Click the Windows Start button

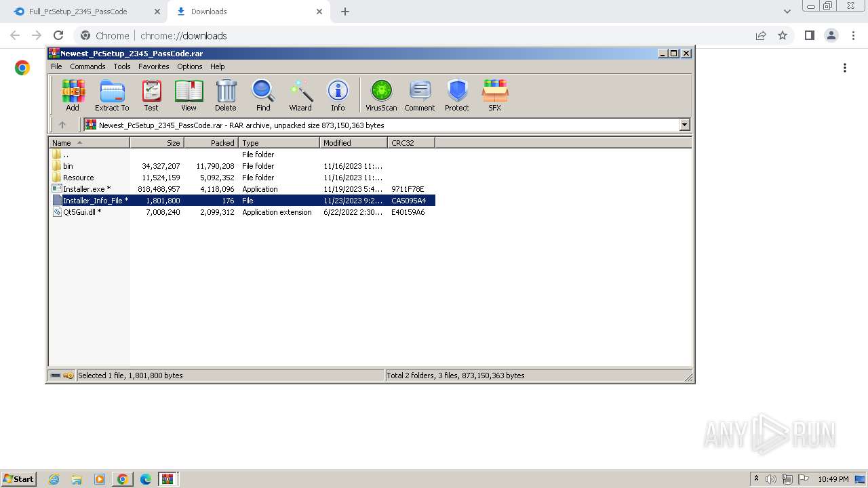pyautogui.click(x=18, y=479)
